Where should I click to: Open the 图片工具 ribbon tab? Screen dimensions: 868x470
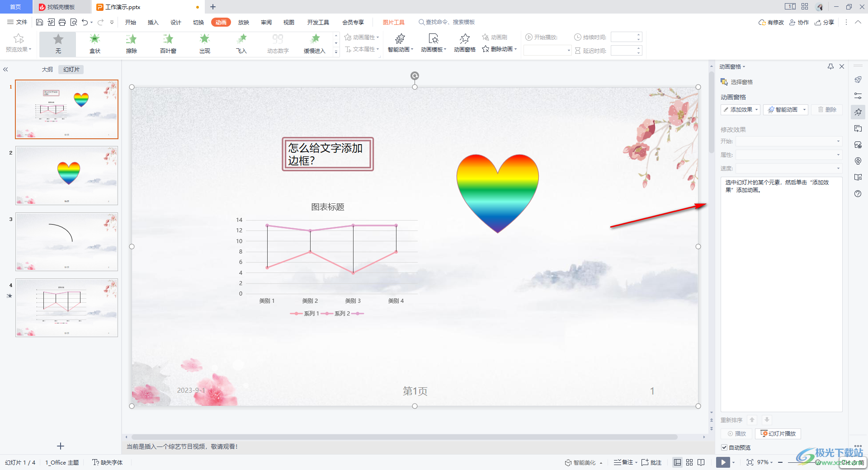point(394,22)
